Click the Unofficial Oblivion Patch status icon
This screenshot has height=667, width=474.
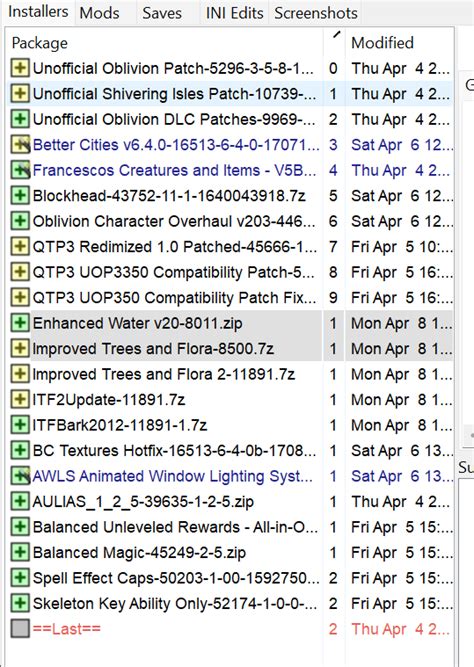20,68
